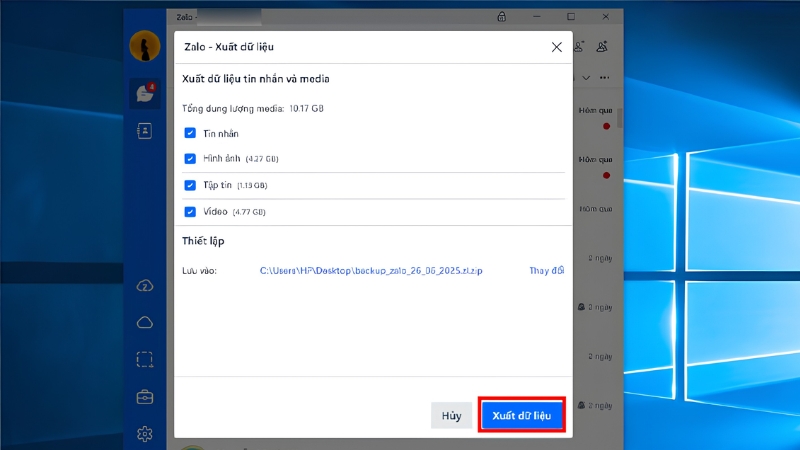Click the Zalo conversation list scrollbar
Image resolution: width=800 pixels, height=450 pixels.
[x=620, y=117]
